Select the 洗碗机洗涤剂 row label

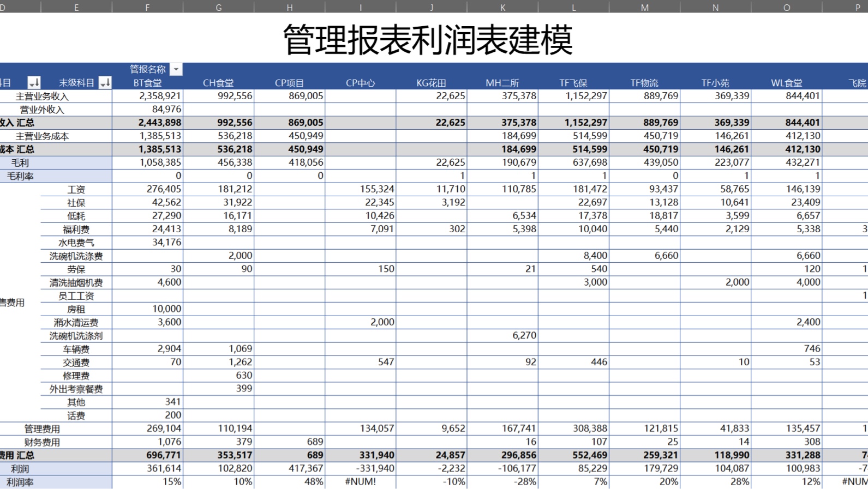click(76, 336)
